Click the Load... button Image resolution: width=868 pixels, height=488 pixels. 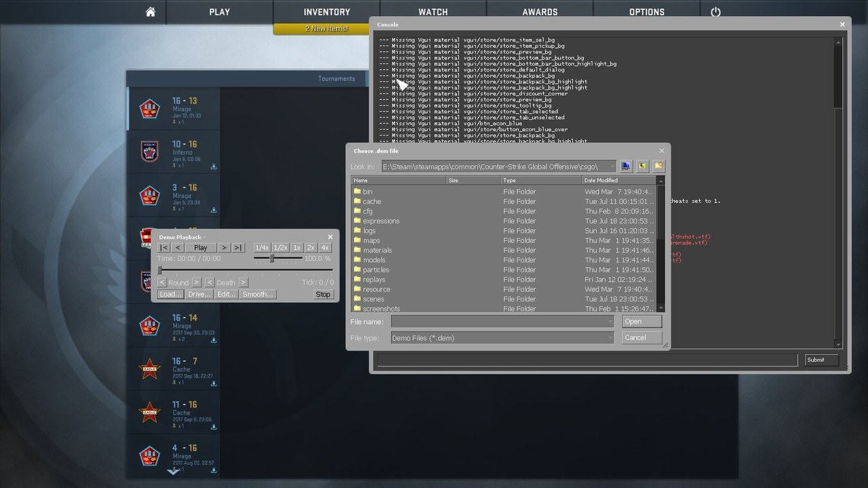click(x=170, y=294)
